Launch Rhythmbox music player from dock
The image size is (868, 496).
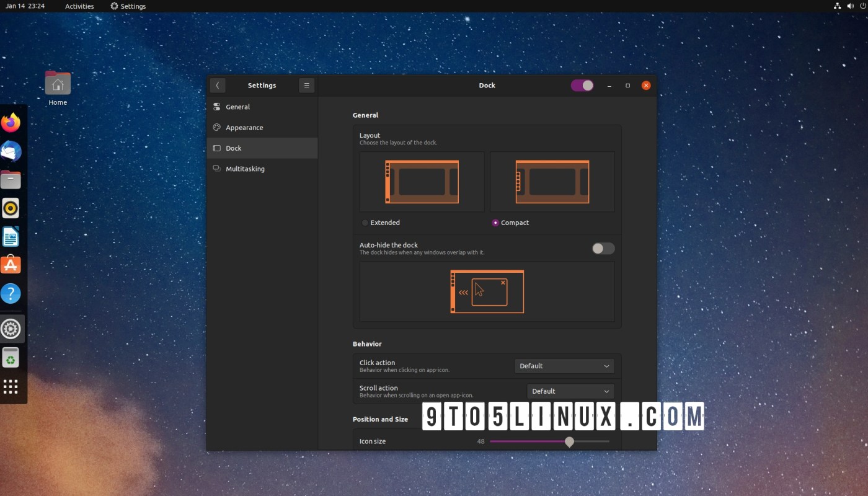click(x=11, y=208)
